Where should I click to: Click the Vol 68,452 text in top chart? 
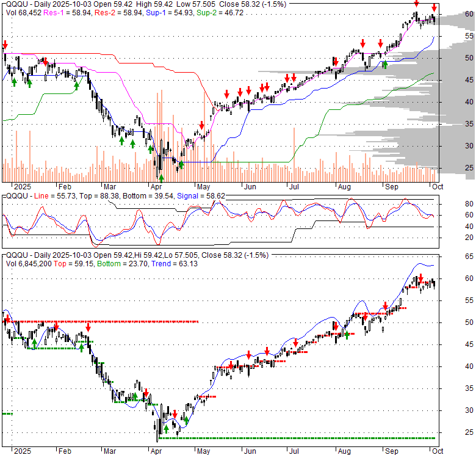tap(24, 13)
